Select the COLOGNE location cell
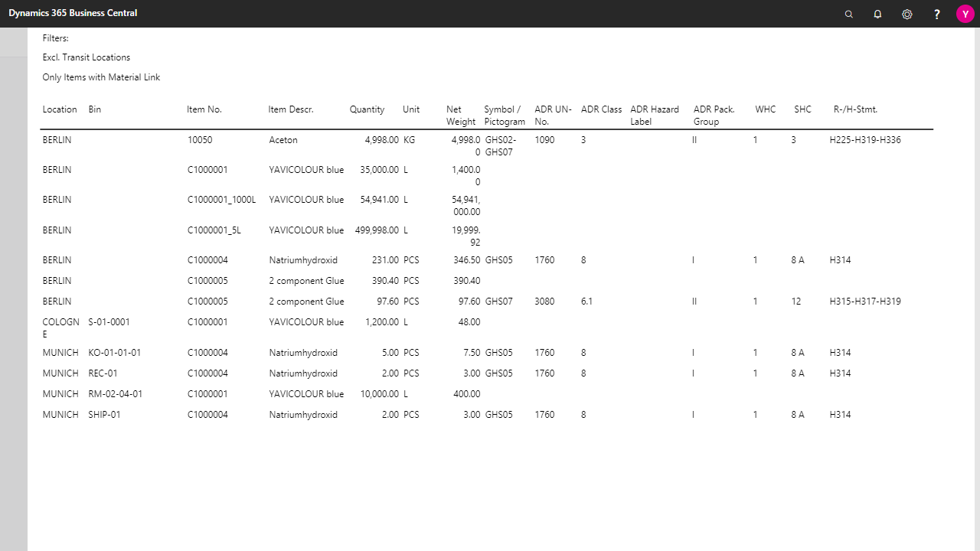The height and width of the screenshot is (551, 980). [x=60, y=328]
